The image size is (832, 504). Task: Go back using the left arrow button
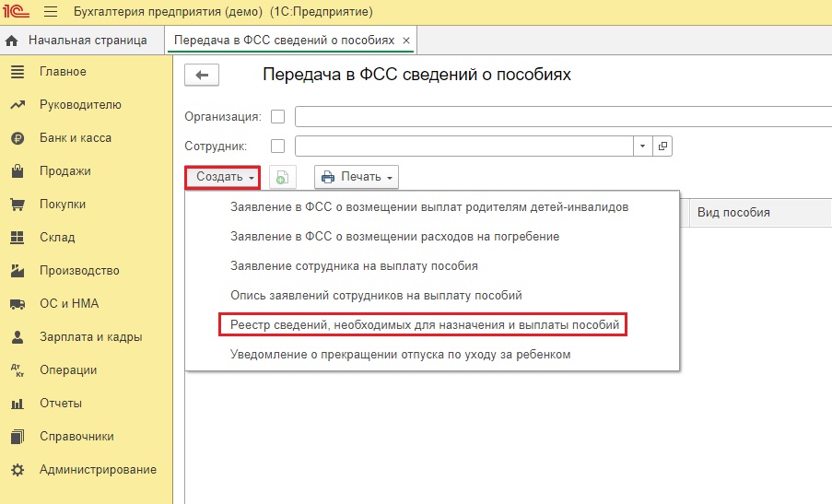pos(202,76)
